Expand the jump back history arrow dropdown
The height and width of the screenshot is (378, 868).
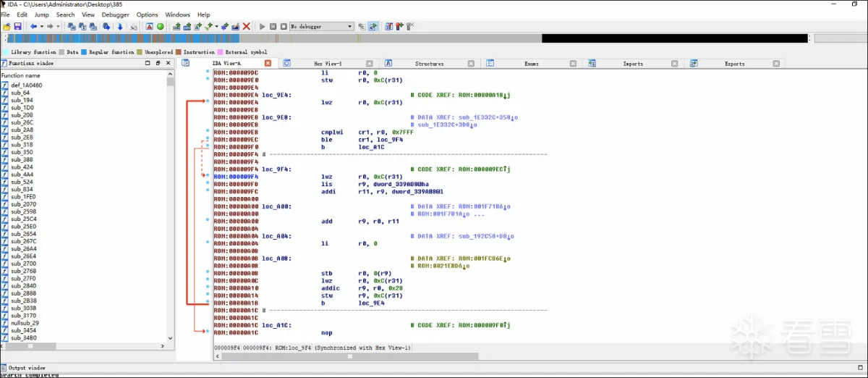pyautogui.click(x=41, y=27)
